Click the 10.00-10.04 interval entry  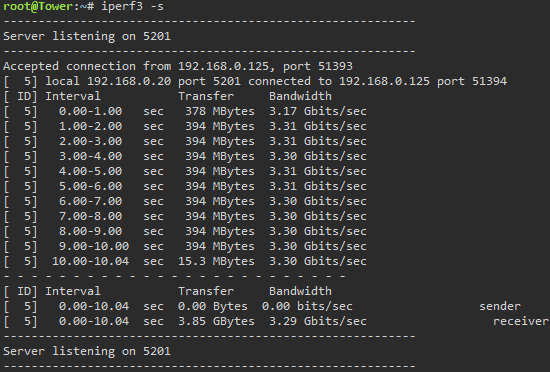[x=90, y=262]
